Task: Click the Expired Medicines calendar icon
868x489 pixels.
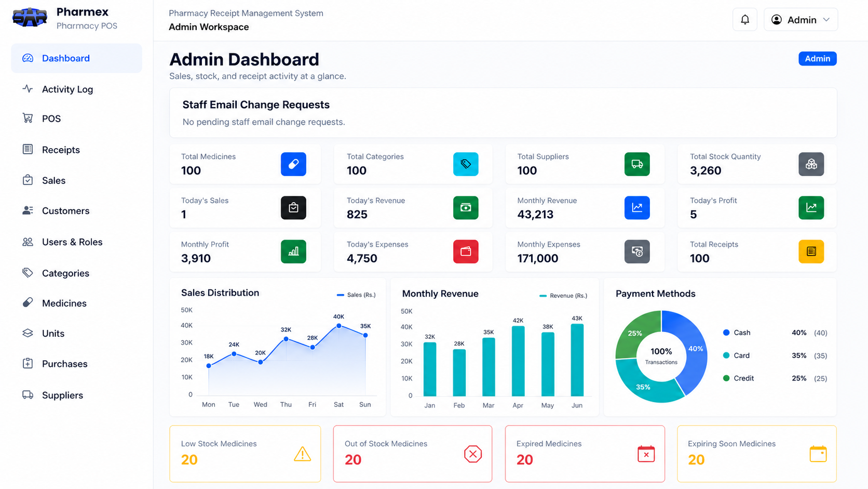Action: [x=646, y=454]
